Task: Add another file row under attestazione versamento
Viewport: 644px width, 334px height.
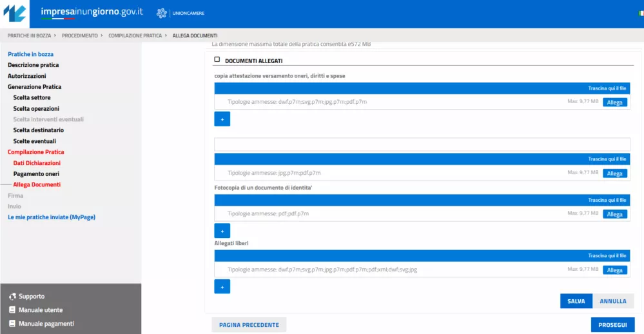Action: pyautogui.click(x=222, y=119)
